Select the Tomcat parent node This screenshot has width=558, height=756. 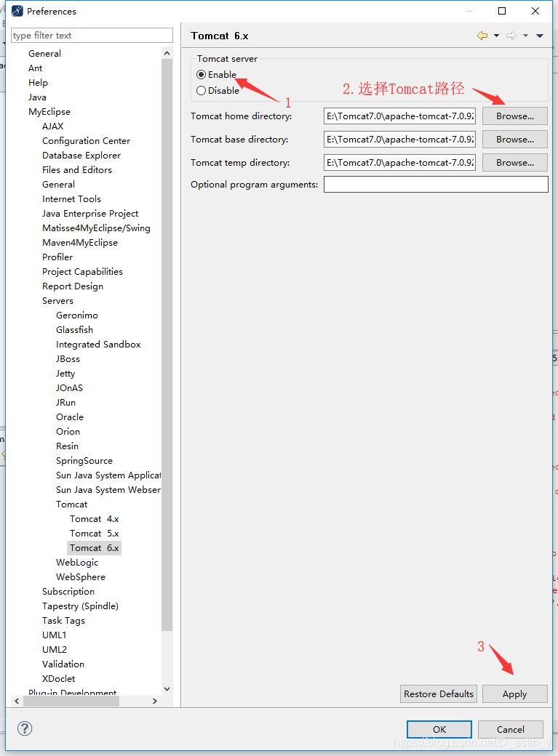pos(71,504)
